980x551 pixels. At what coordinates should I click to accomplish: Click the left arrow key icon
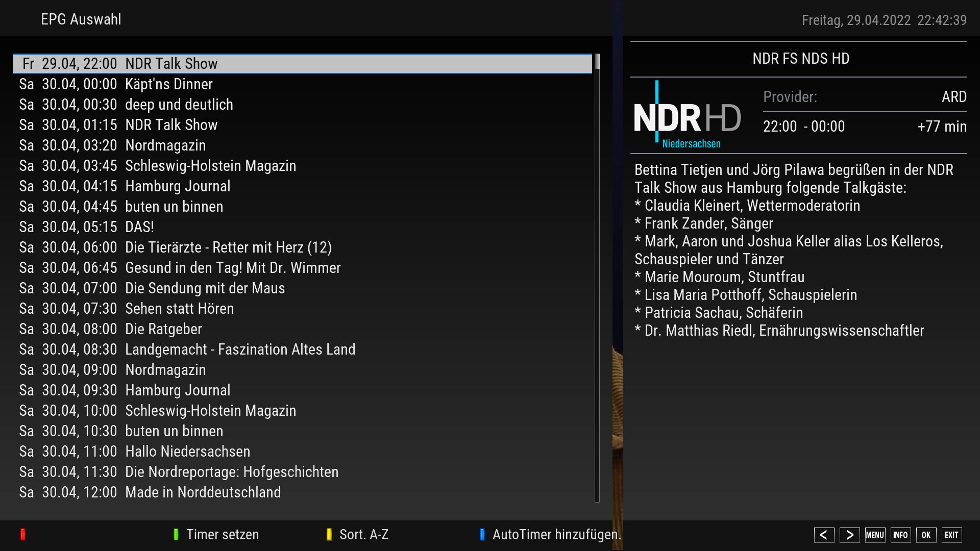pos(824,535)
